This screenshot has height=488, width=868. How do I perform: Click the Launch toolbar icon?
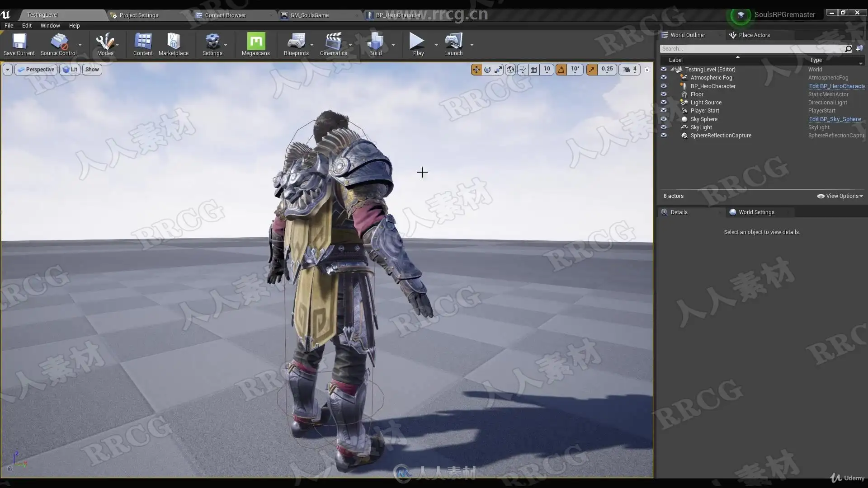click(453, 44)
